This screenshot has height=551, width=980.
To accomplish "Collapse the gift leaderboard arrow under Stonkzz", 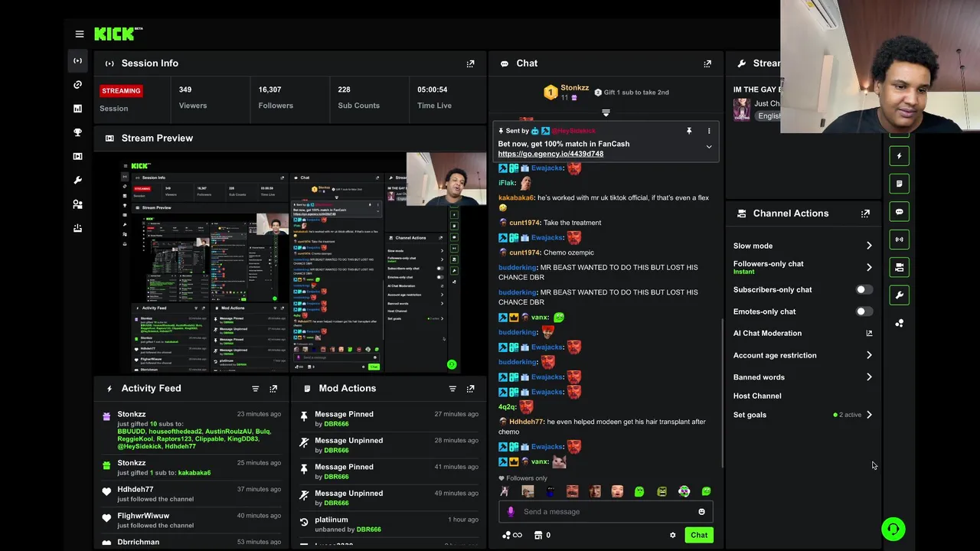I will point(606,113).
